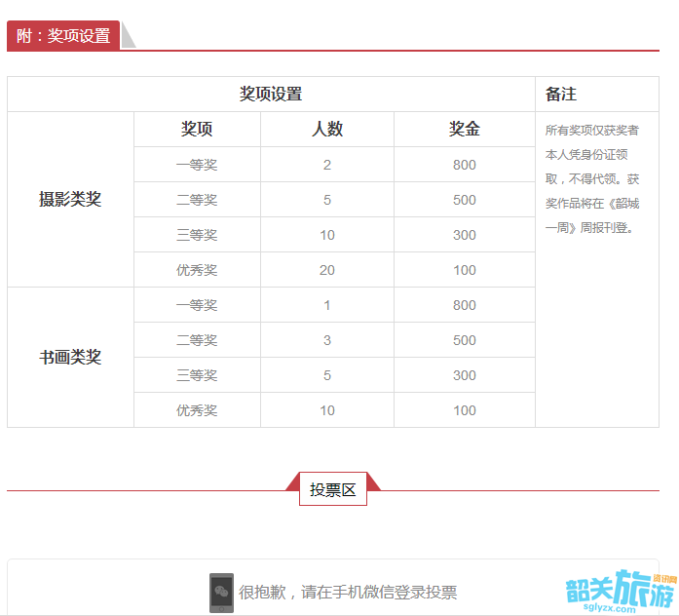Click the WeChat phone icon
Screen dimensions: 679x616
(x=221, y=593)
